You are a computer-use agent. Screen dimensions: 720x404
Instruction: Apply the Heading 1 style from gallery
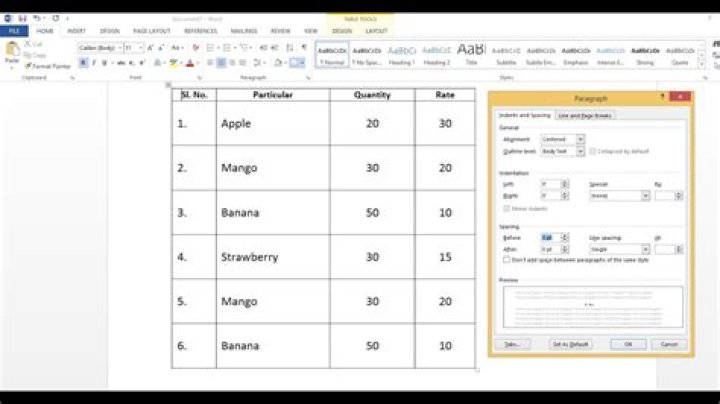point(401,55)
